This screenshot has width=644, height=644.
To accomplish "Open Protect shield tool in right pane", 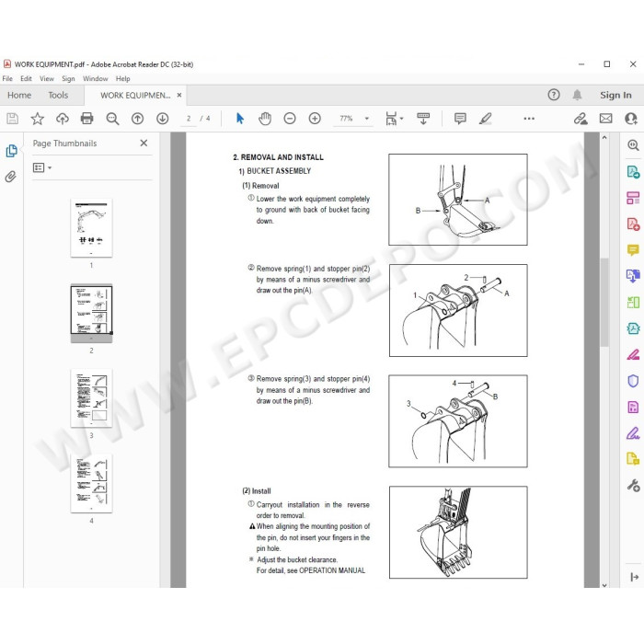I will [633, 381].
